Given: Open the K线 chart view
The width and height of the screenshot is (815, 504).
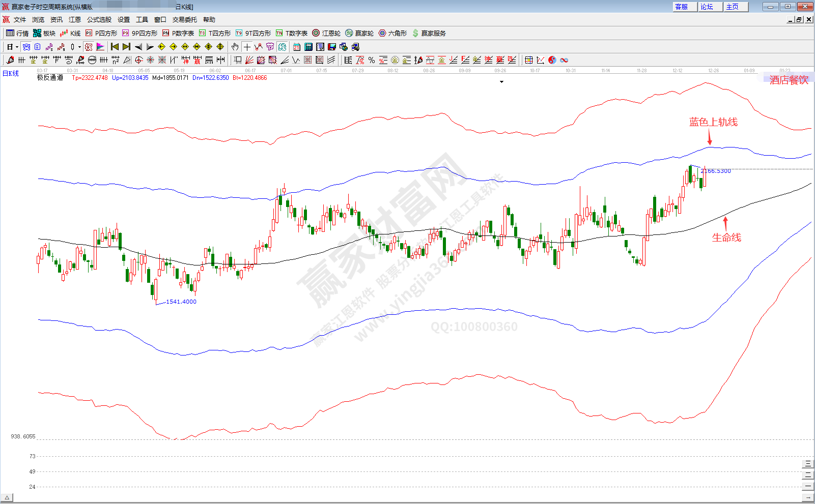Looking at the screenshot, I should coord(70,33).
